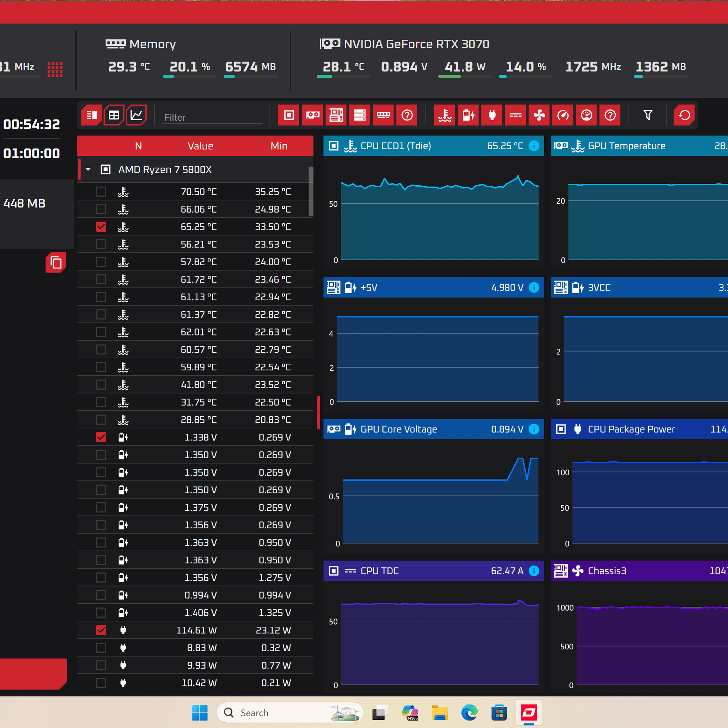Sort by the Value column header

point(200,146)
